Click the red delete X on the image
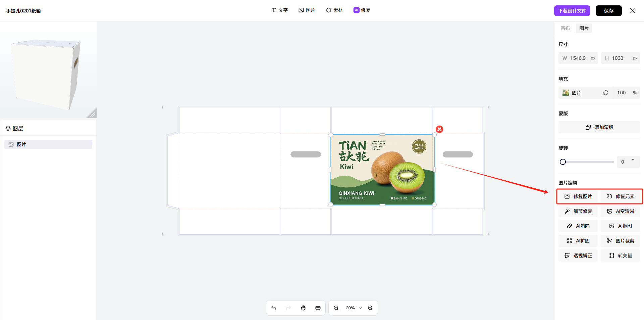The height and width of the screenshot is (320, 644). click(439, 129)
